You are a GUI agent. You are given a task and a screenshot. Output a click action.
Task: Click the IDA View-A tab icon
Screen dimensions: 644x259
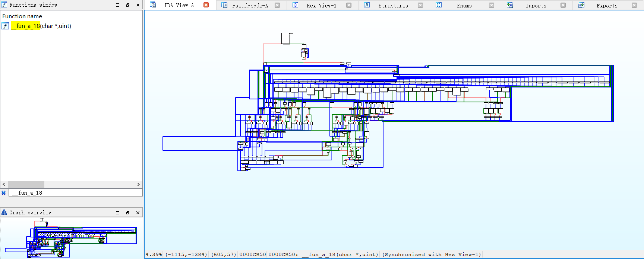[153, 5]
